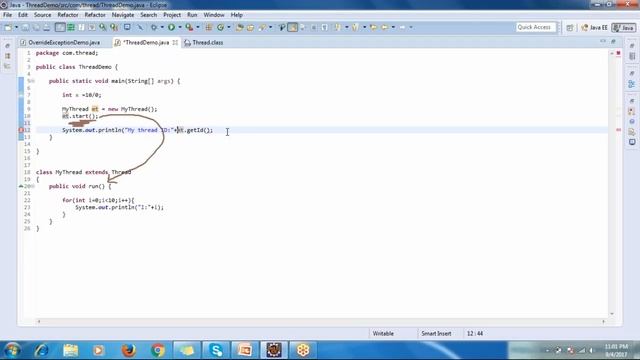
Task: Click the red error overview marker at top
Action: [x=618, y=53]
